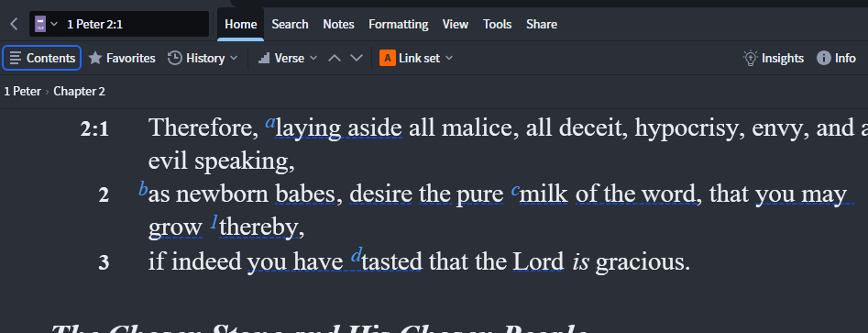Viewport: 868px width, 333px height.
Task: Click the Favorites star icon
Action: [95, 58]
